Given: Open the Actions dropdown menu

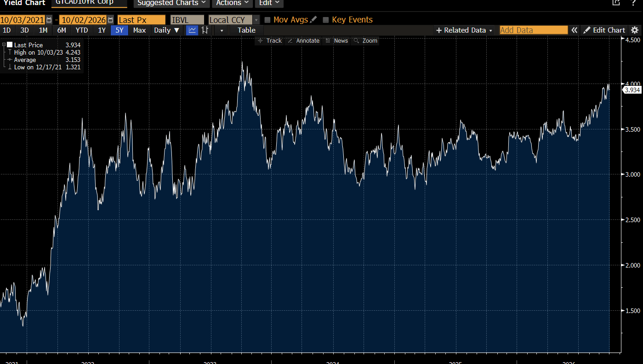Looking at the screenshot, I should pyautogui.click(x=232, y=3).
